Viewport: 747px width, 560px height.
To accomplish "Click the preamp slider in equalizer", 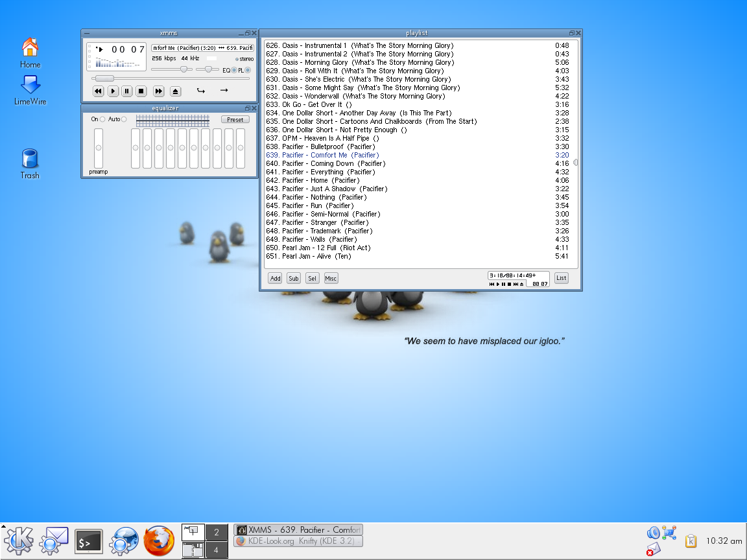I will point(98,148).
